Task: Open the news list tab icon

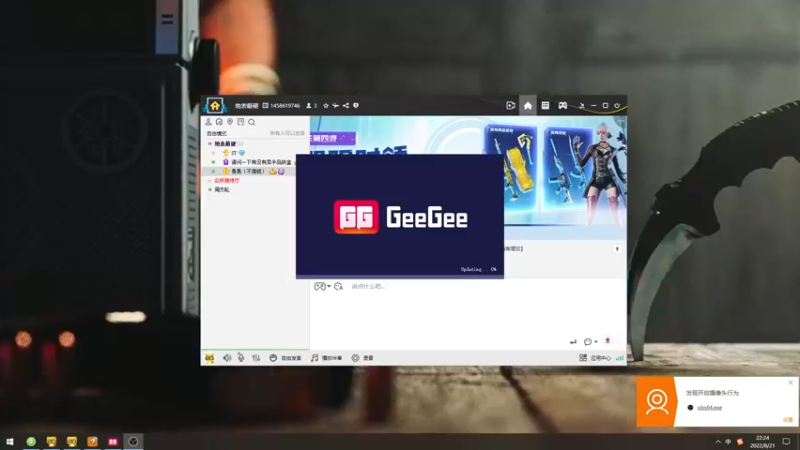Action: pyautogui.click(x=545, y=105)
